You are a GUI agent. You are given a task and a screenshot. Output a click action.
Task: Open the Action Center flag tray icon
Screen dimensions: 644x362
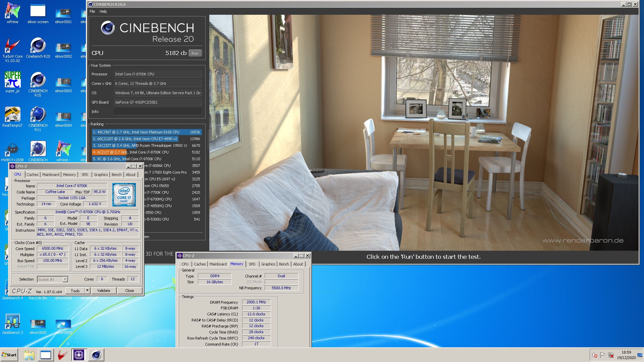tap(602, 355)
